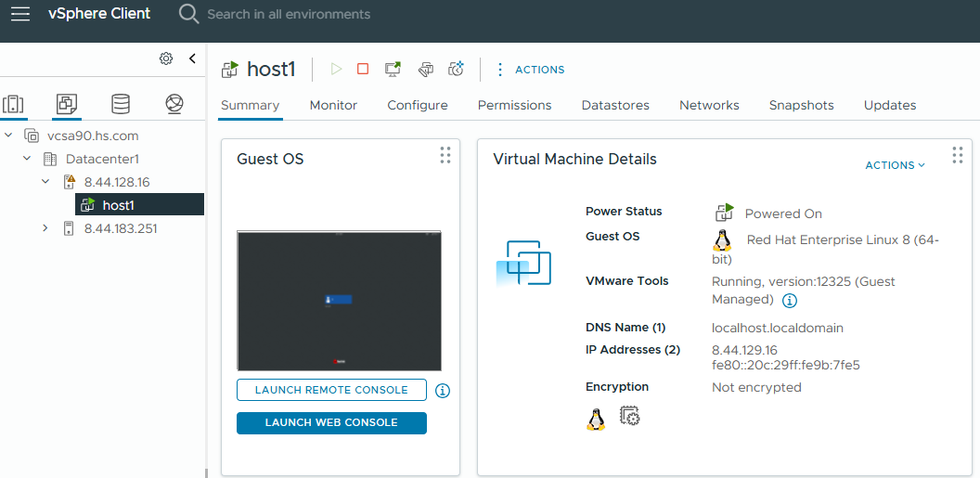Viewport: 980px width, 478px height.
Task: Open Virtual Machine Details ACTIONS dropdown
Action: (x=895, y=165)
